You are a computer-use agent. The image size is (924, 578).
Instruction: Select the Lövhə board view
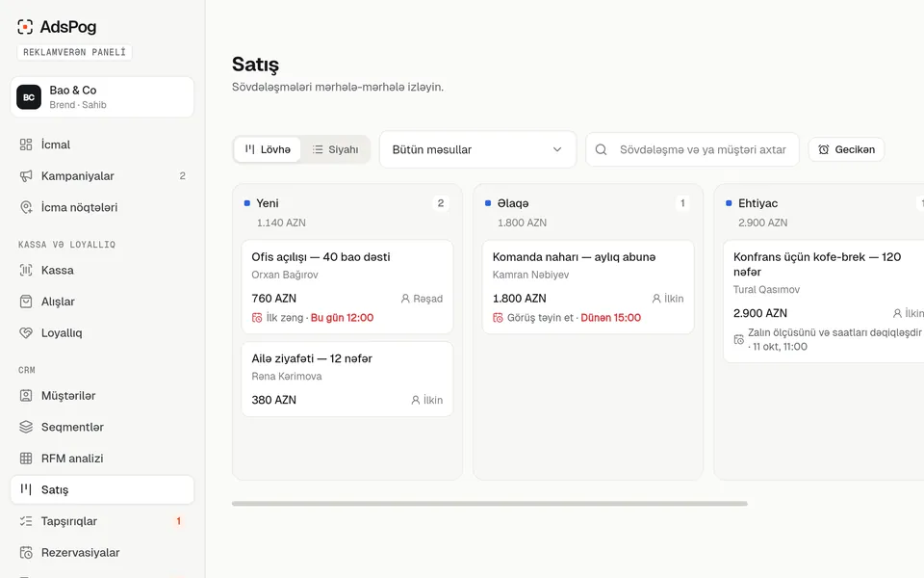268,150
